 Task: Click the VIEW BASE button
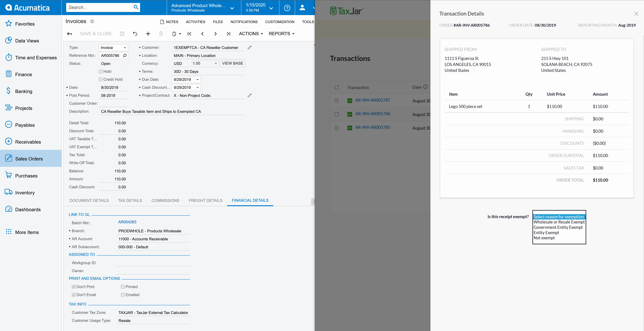tap(232, 63)
